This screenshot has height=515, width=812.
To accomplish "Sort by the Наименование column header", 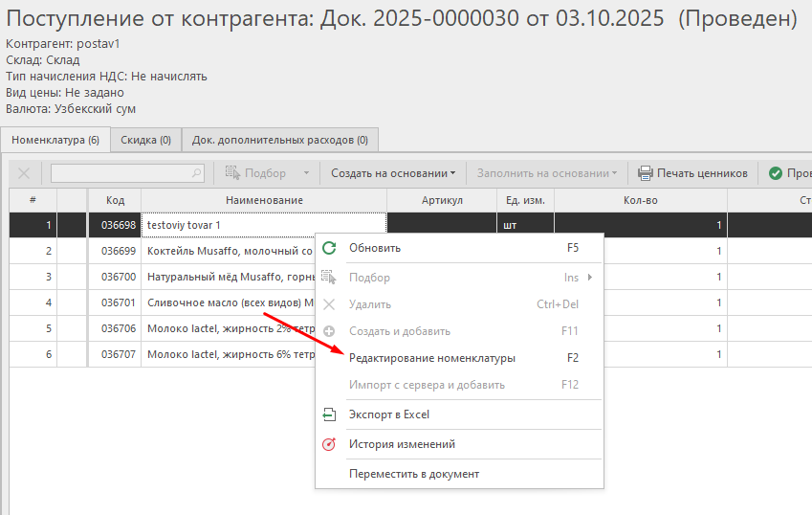I will point(264,200).
